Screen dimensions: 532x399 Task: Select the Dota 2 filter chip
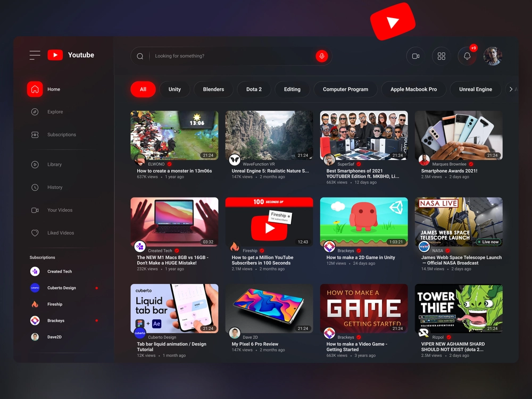click(x=254, y=89)
